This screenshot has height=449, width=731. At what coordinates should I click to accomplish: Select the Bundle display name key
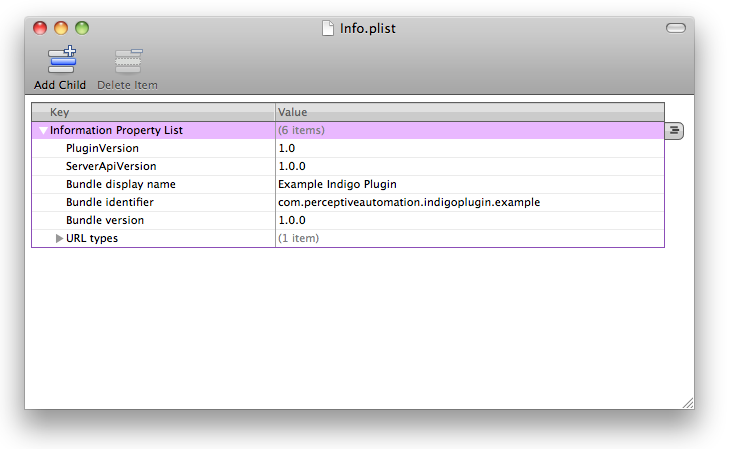point(121,184)
